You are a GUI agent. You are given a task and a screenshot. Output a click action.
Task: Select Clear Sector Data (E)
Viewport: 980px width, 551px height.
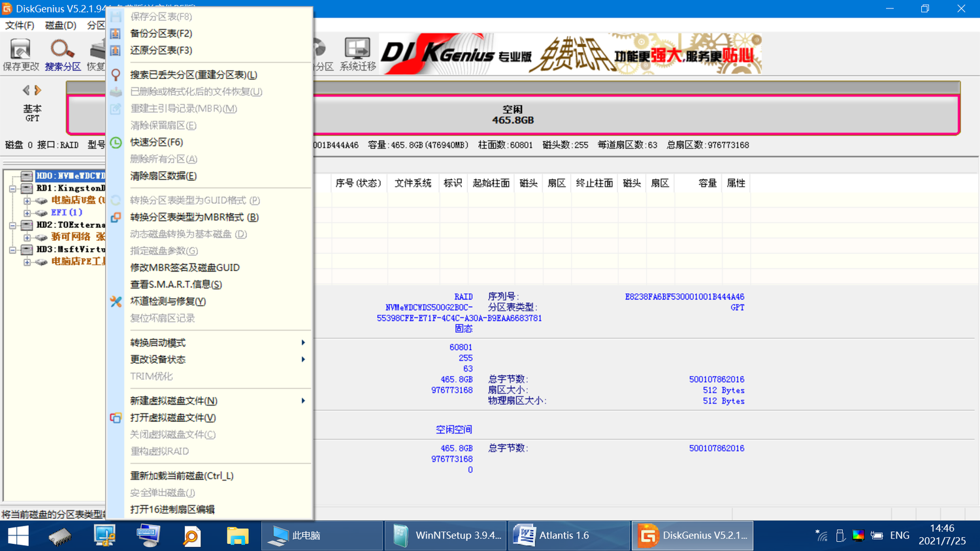pyautogui.click(x=209, y=176)
